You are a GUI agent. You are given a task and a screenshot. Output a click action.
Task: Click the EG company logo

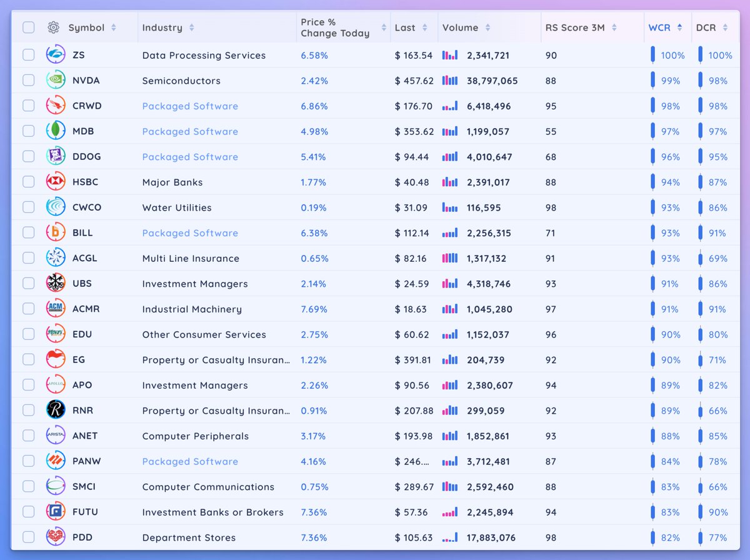pyautogui.click(x=56, y=359)
